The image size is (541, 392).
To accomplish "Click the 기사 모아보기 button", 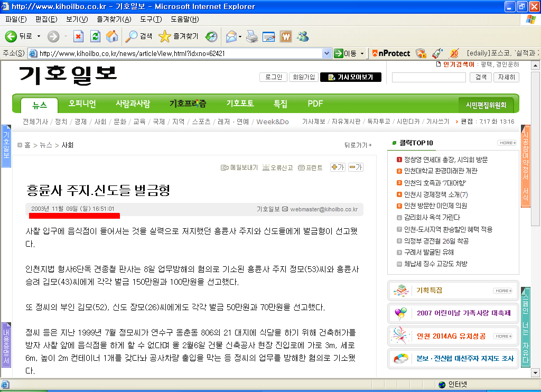I will click(351, 78).
